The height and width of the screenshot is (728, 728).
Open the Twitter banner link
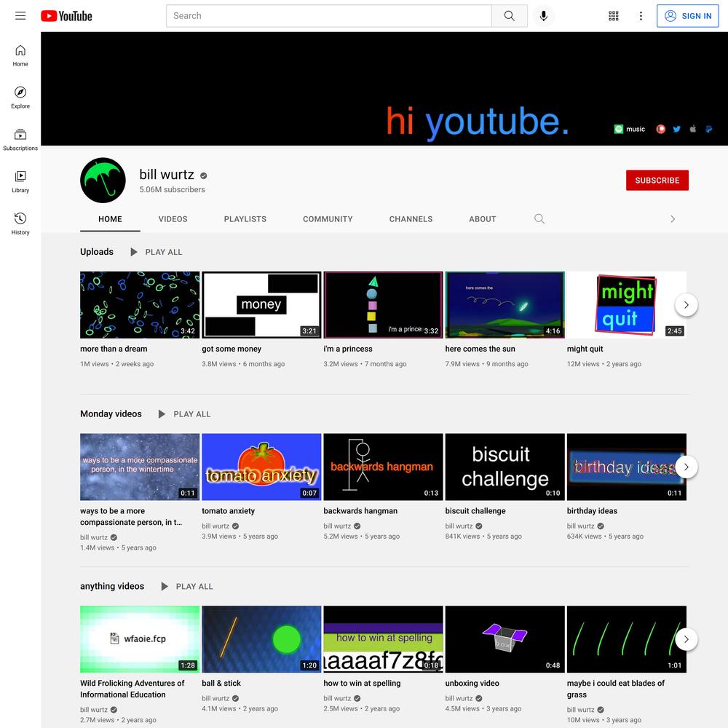click(676, 129)
